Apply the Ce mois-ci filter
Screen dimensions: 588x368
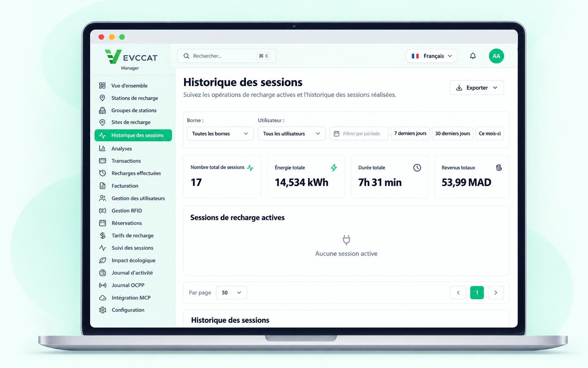(489, 134)
